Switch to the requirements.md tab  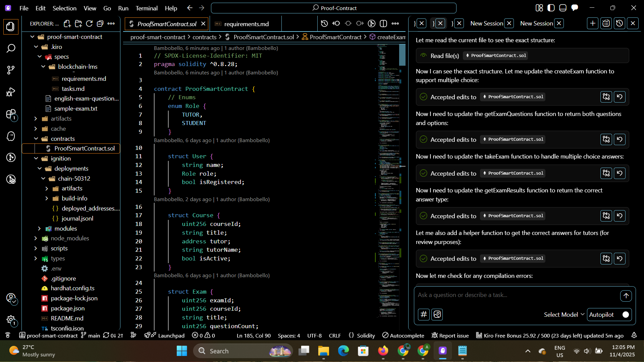tap(246, 24)
